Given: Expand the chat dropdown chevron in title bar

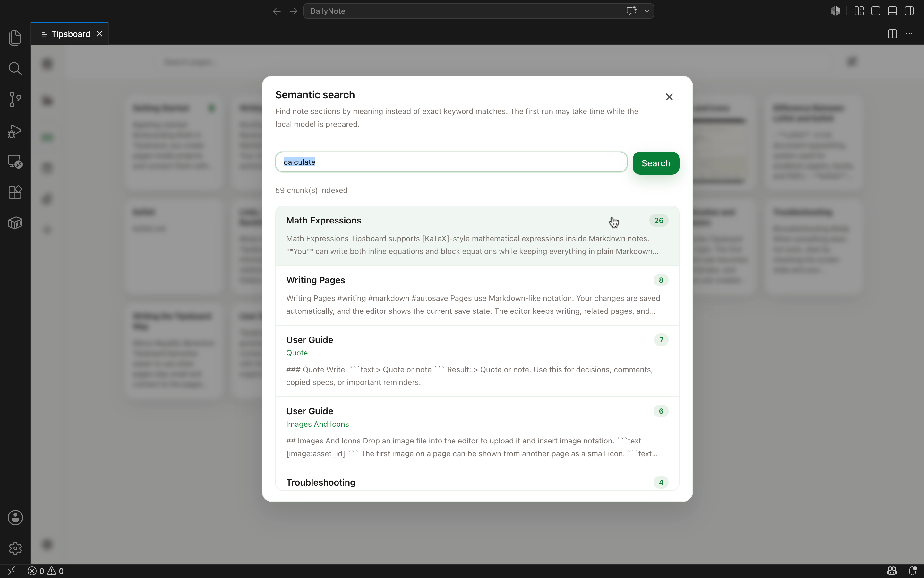Looking at the screenshot, I should pos(647,11).
